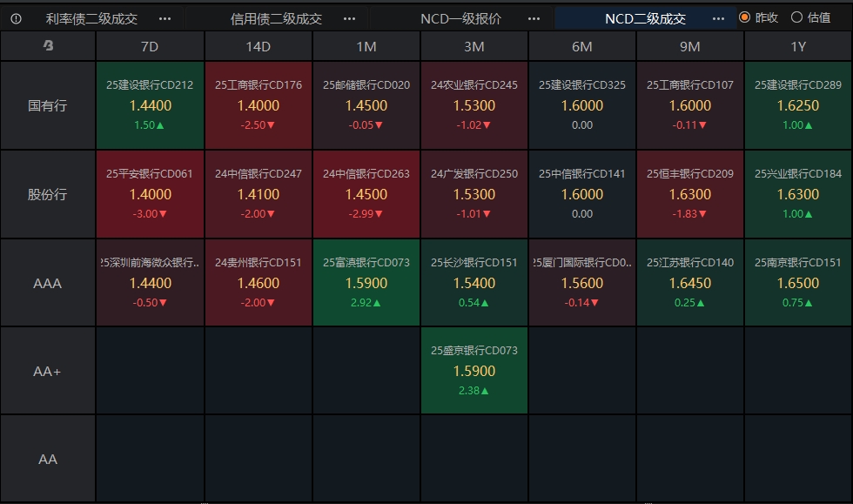
Task: Open the 深圳前海微众银行 CD cell
Action: pos(150,283)
